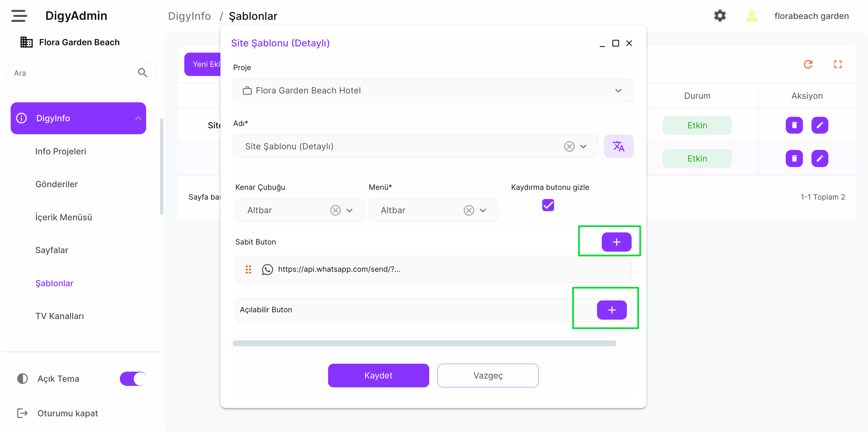
Task: Add a new Açılabilir Buton with plus
Action: pos(611,310)
